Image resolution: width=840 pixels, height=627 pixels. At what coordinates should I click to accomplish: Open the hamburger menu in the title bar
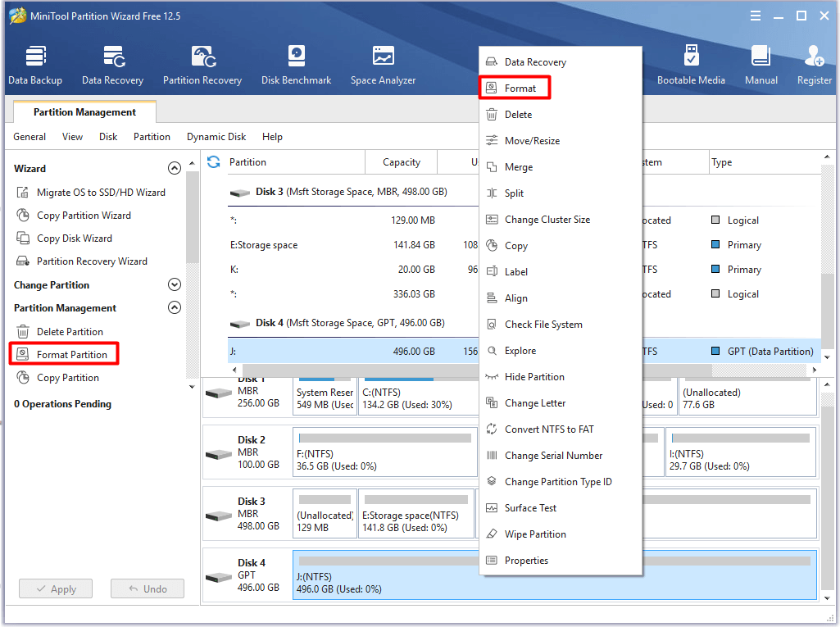pyautogui.click(x=756, y=16)
